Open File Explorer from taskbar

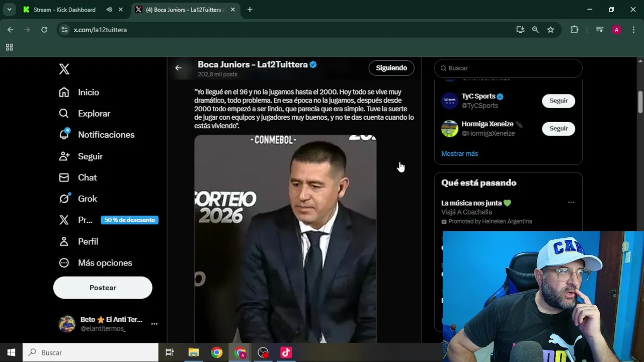(x=194, y=352)
